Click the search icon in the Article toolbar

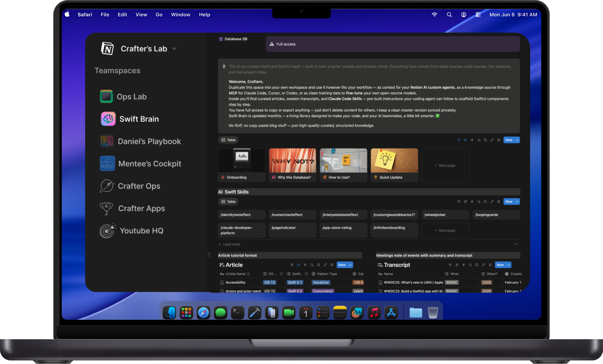click(x=319, y=265)
